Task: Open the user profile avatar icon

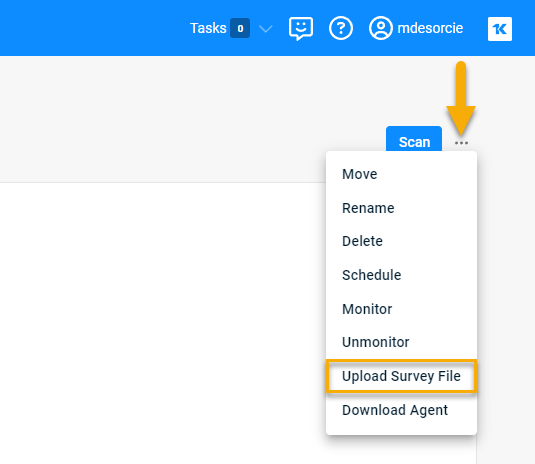Action: click(380, 28)
